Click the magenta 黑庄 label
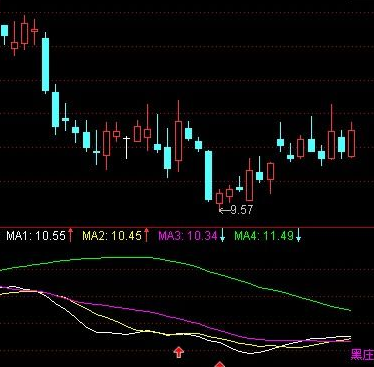Image resolution: width=374 pixels, height=367 pixels. [362, 355]
